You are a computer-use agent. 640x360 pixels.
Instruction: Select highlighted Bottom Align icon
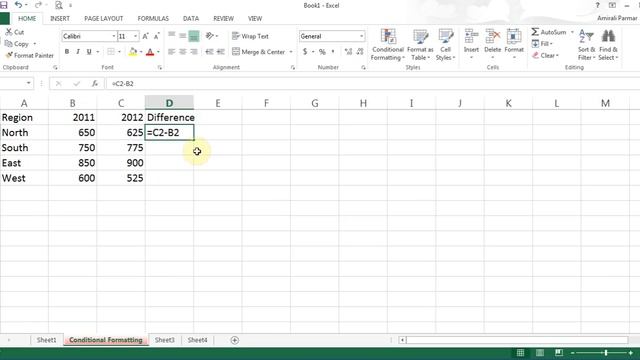[194, 36]
